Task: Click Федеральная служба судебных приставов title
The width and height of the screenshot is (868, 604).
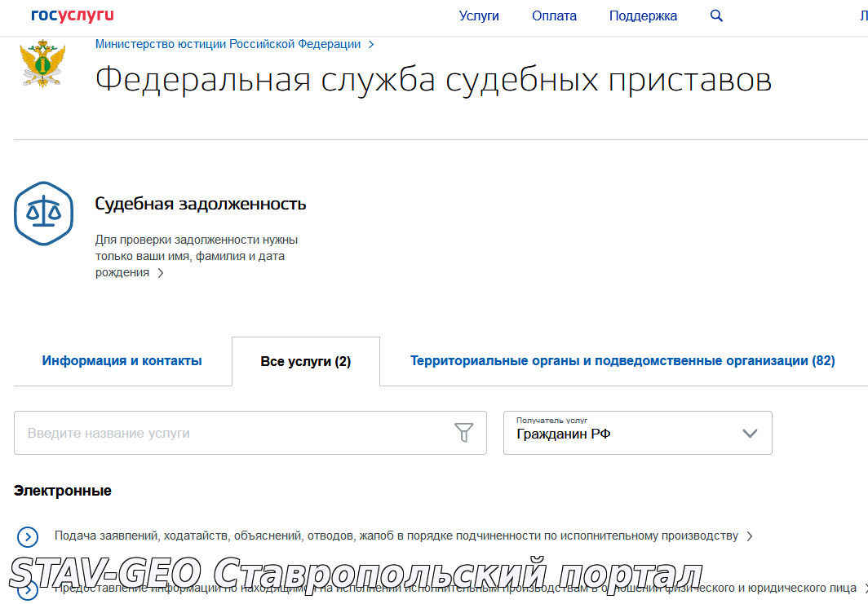Action: (x=433, y=80)
